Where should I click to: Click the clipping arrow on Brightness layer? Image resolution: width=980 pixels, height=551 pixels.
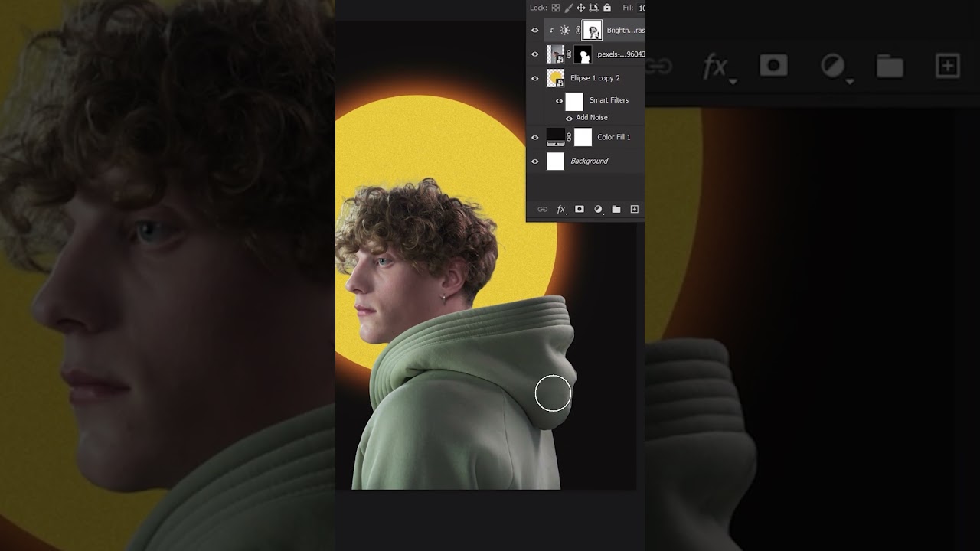551,31
